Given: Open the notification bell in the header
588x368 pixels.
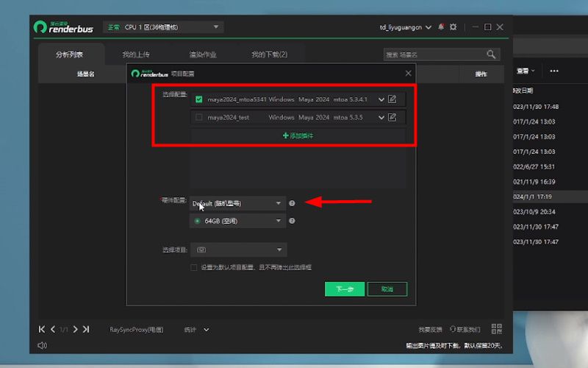Looking at the screenshot, I should tap(441, 27).
